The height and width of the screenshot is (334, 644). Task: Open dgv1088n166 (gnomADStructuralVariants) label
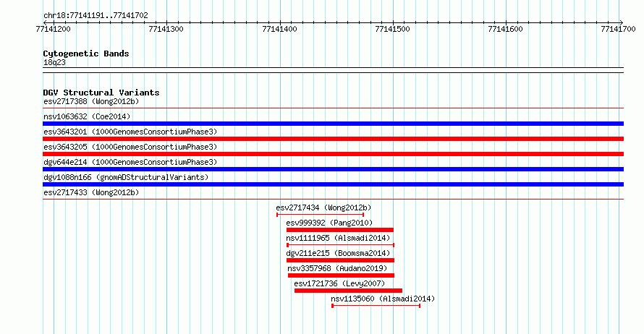pyautogui.click(x=126, y=177)
